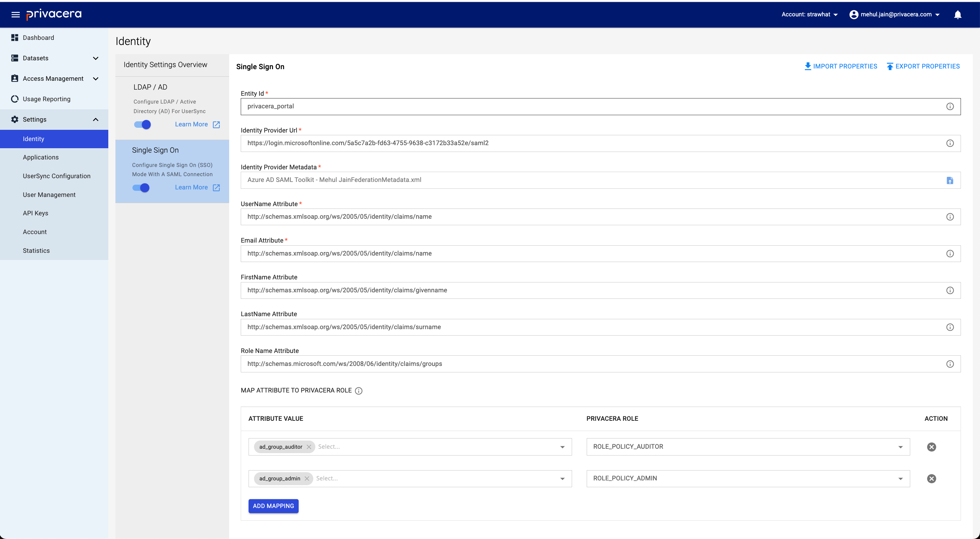Image resolution: width=980 pixels, height=539 pixels.
Task: Click the ADD MAPPING button
Action: (x=273, y=506)
